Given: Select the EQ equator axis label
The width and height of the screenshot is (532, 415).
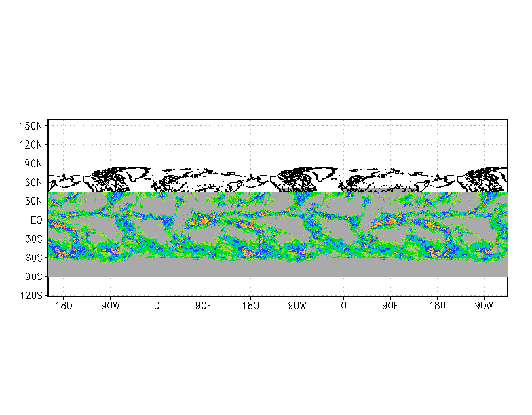Looking at the screenshot, I should pyautogui.click(x=36, y=220).
